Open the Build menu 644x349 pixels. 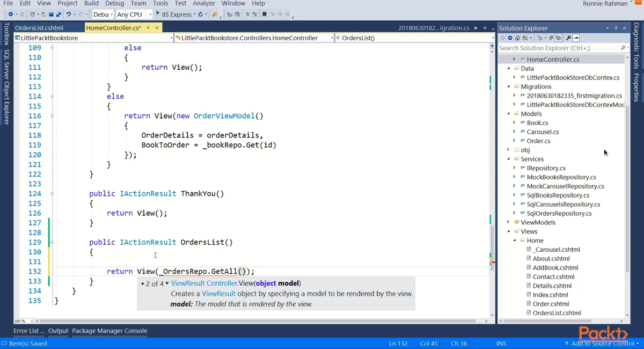point(91,3)
